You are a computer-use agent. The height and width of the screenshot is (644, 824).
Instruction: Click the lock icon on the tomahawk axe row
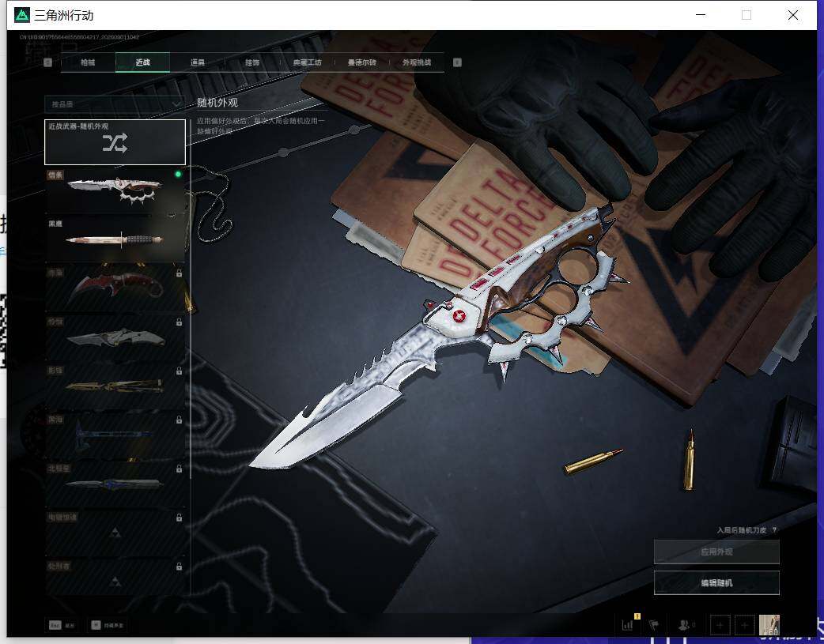tap(180, 420)
